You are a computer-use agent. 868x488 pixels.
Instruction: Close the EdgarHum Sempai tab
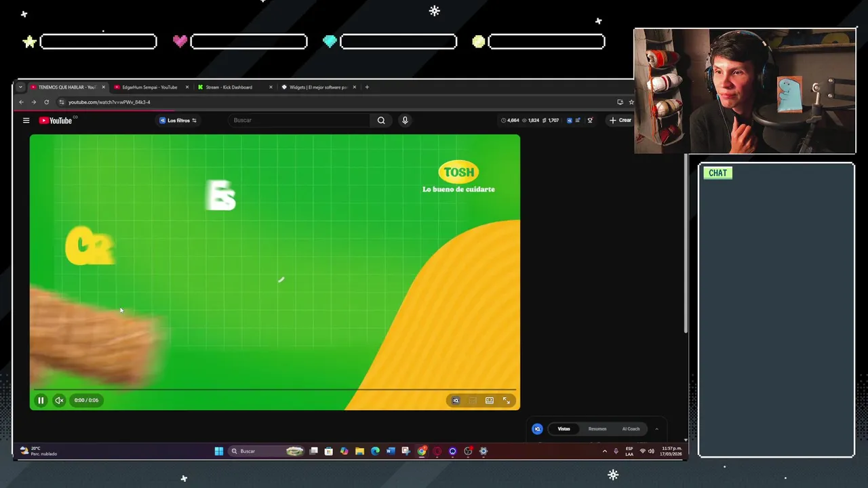[x=187, y=87]
